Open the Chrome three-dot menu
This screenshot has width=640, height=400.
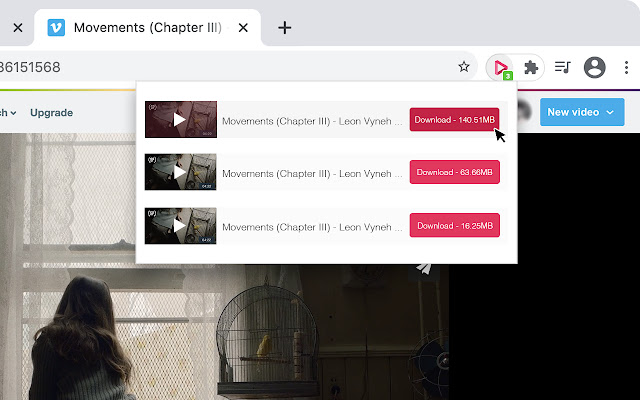626,67
